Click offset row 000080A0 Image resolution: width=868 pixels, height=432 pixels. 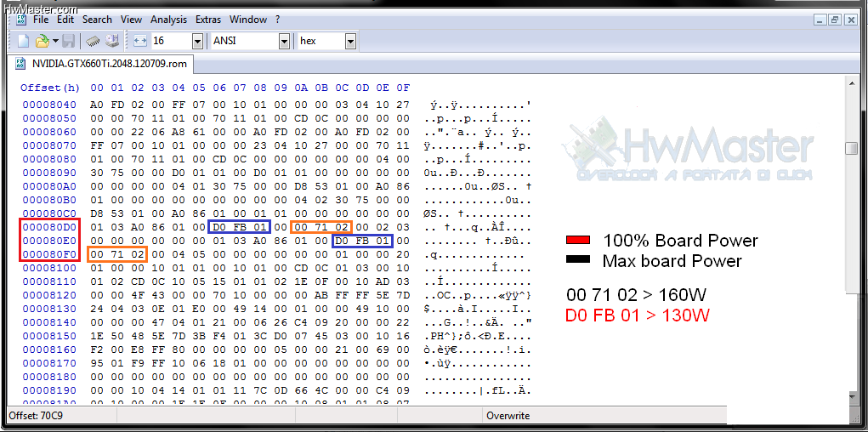(49, 186)
